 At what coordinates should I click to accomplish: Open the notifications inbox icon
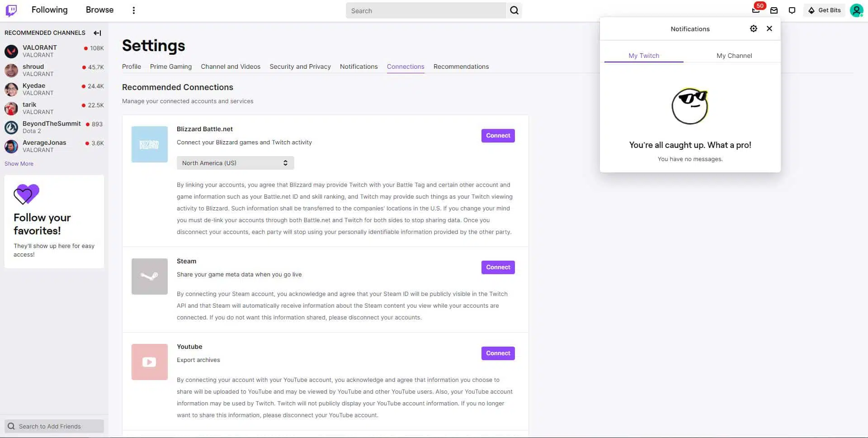774,10
